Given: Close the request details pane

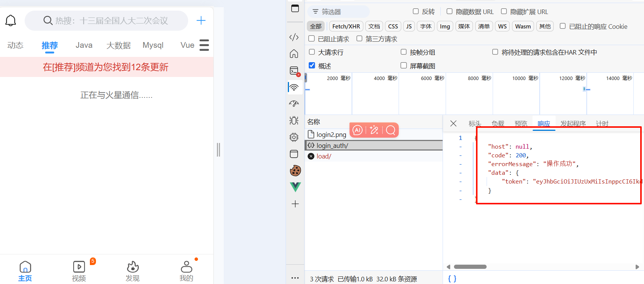Looking at the screenshot, I should point(453,124).
